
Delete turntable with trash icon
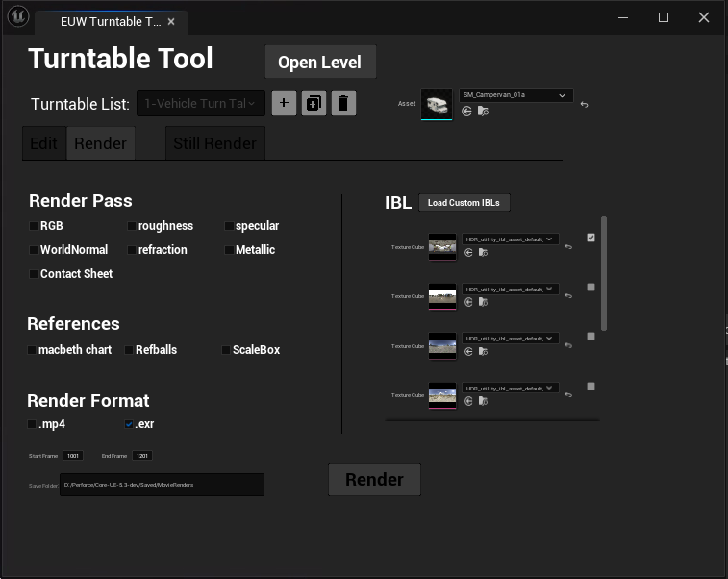[x=343, y=103]
